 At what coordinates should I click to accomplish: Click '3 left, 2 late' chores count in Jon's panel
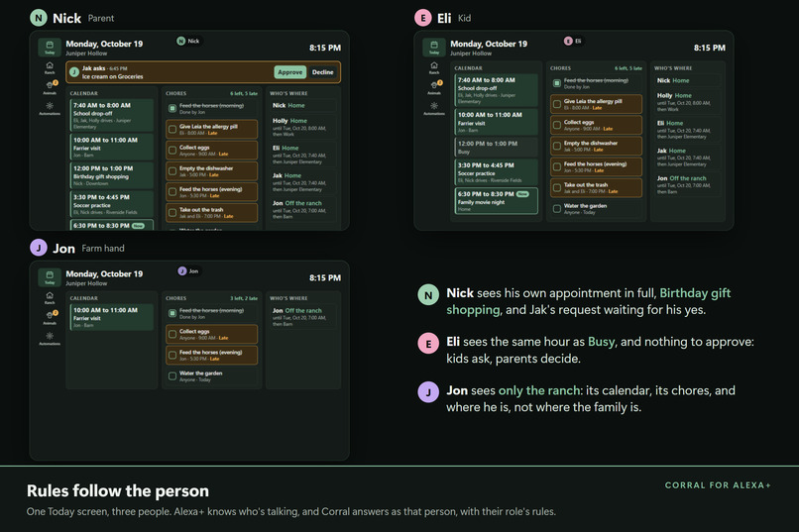tap(244, 298)
